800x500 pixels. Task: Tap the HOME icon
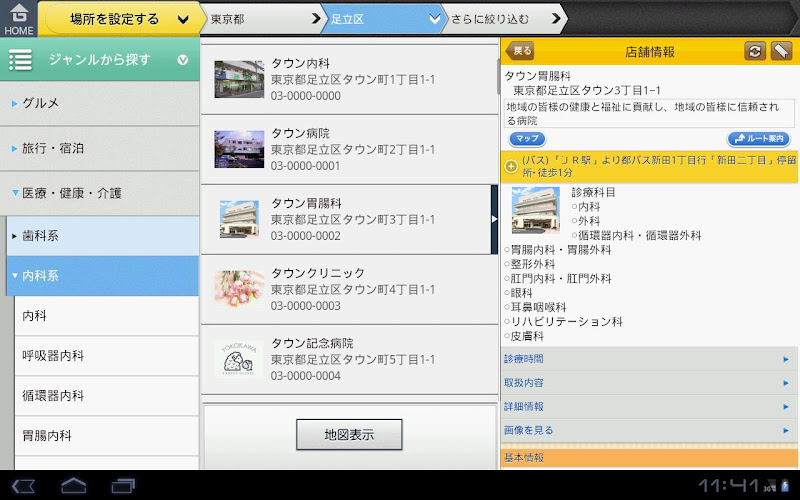coord(19,19)
